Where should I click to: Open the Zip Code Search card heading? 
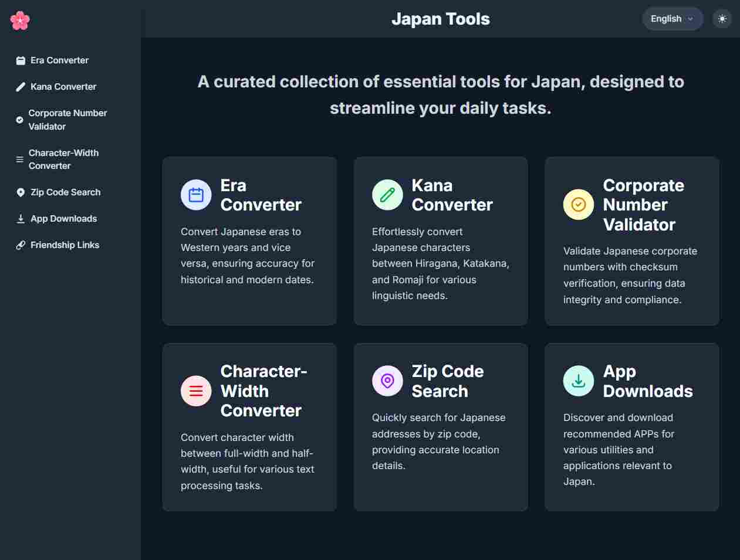click(x=447, y=381)
